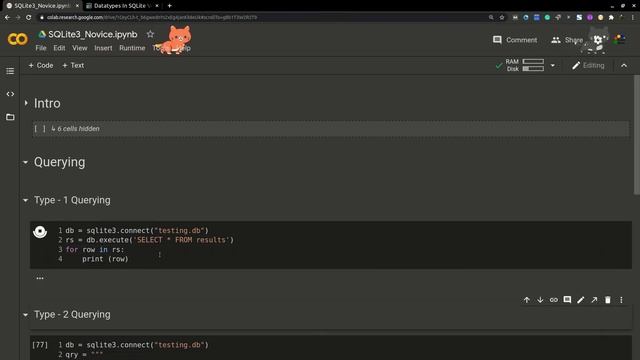Screen dimensions: 640x360
Task: Open the browser zoom magnifier icon
Action: [x=491, y=18]
